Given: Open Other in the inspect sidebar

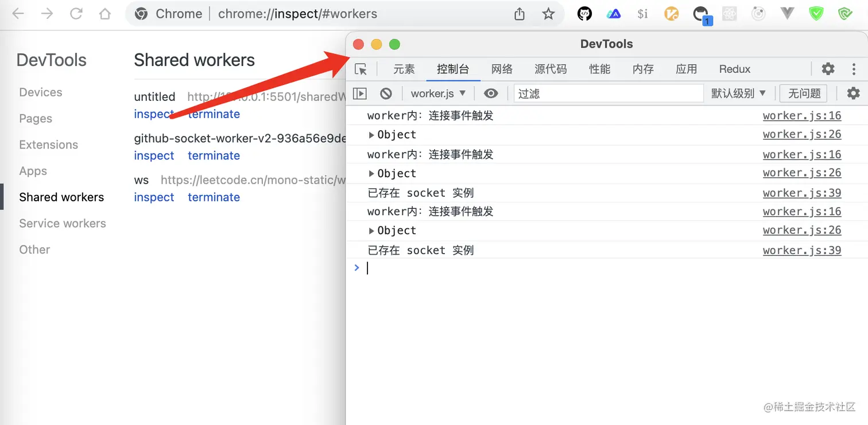Looking at the screenshot, I should tap(34, 249).
